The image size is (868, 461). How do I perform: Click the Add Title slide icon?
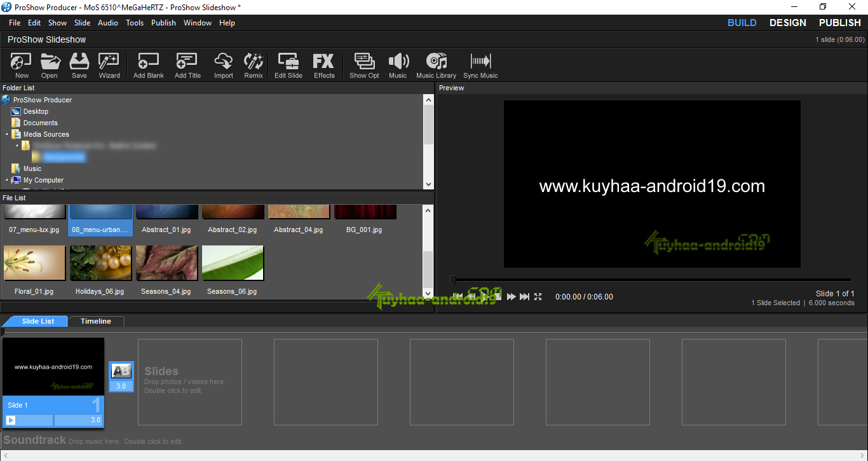187,65
